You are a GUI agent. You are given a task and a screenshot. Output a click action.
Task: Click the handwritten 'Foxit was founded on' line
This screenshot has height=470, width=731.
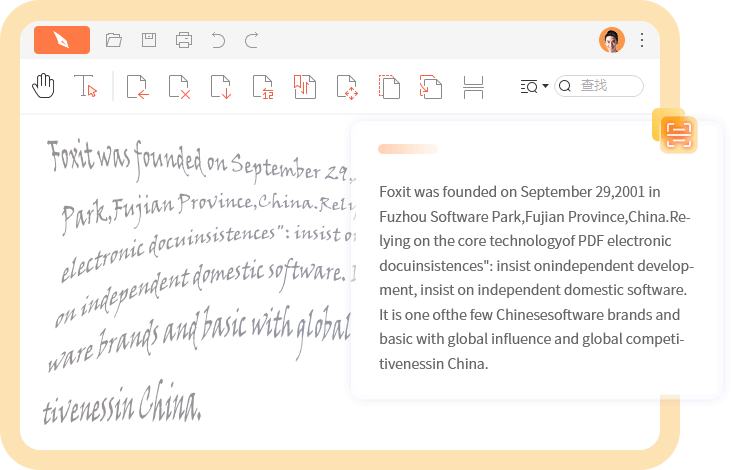[x=200, y=161]
